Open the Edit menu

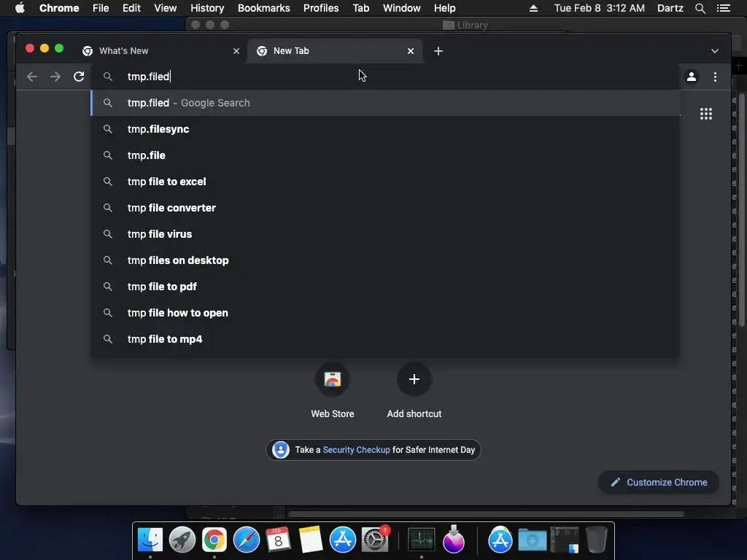(x=131, y=8)
